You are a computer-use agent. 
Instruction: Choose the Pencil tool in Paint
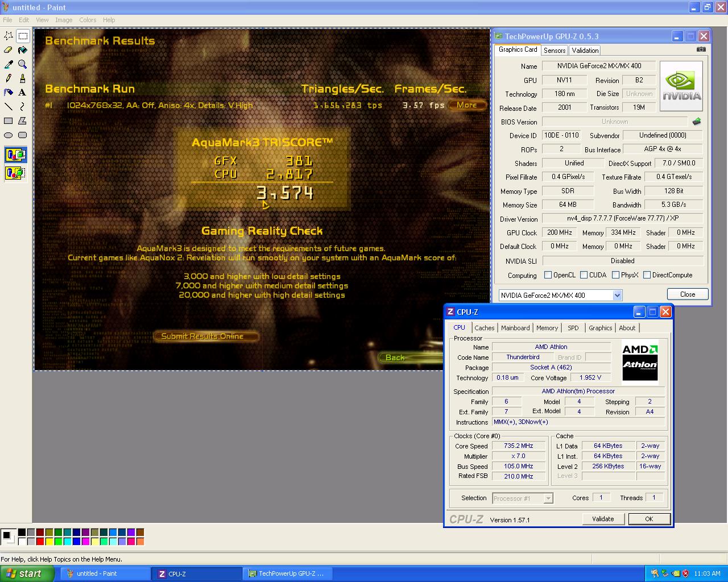click(x=9, y=78)
